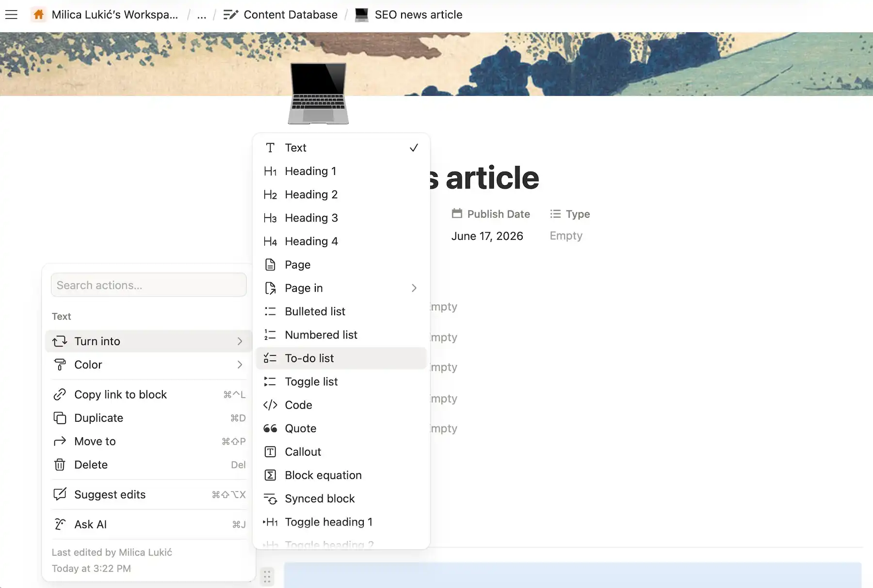Image resolution: width=873 pixels, height=588 pixels.
Task: Expand the collapsed breadcrumb ellipsis
Action: click(202, 15)
